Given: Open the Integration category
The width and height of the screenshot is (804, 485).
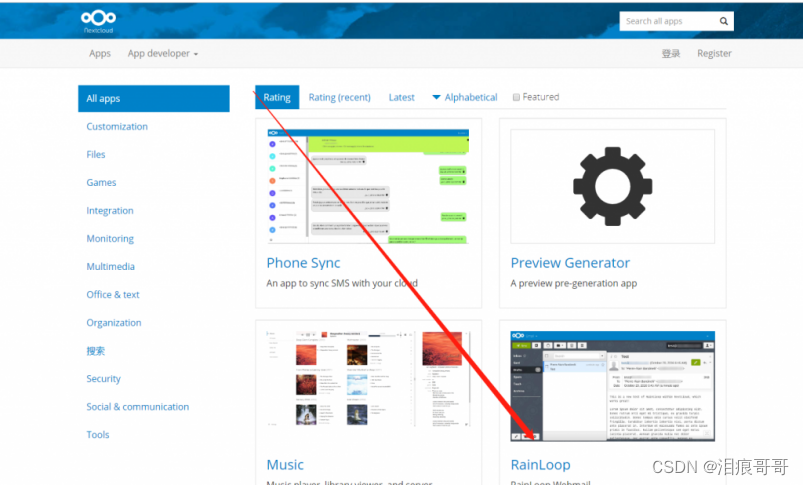Looking at the screenshot, I should pos(110,211).
